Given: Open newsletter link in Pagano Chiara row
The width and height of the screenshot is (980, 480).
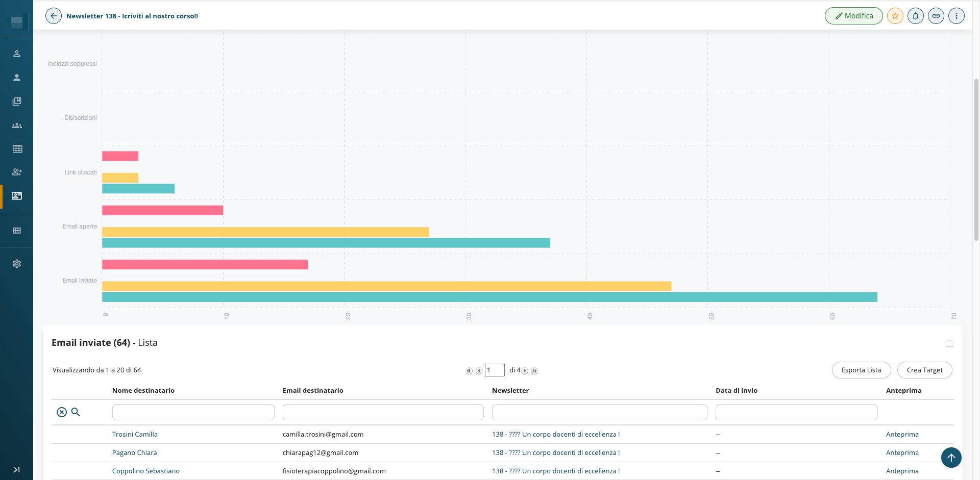Looking at the screenshot, I should click(x=556, y=453).
